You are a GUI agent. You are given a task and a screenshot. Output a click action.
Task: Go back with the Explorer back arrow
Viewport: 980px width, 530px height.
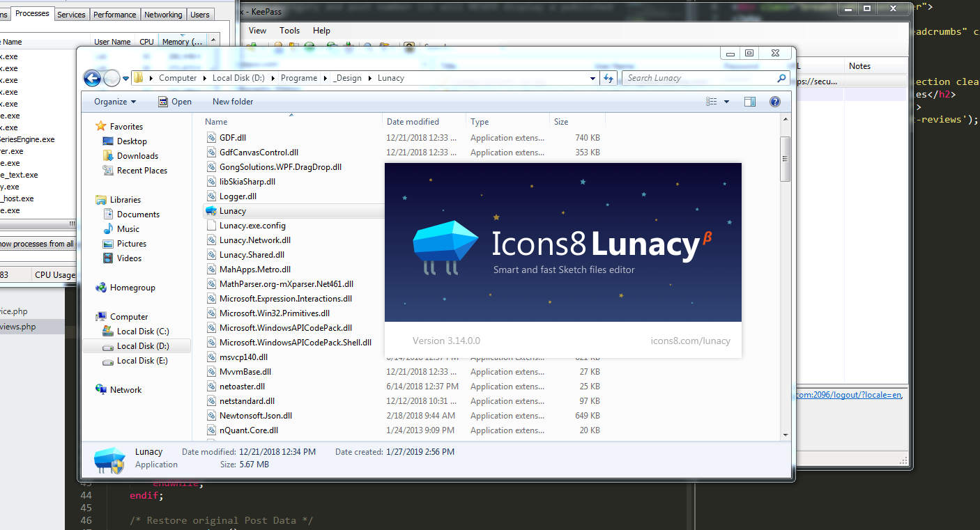92,78
